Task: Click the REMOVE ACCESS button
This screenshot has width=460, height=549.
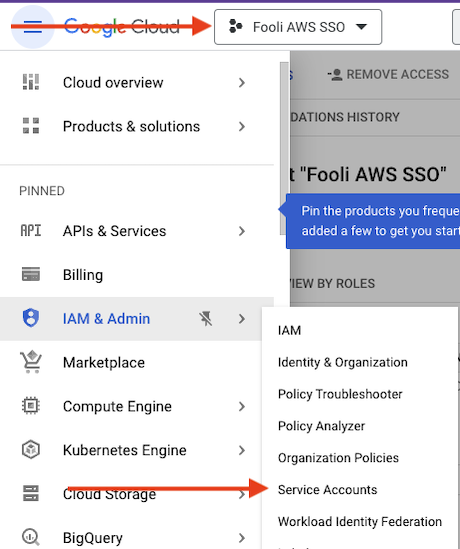Action: (x=388, y=74)
